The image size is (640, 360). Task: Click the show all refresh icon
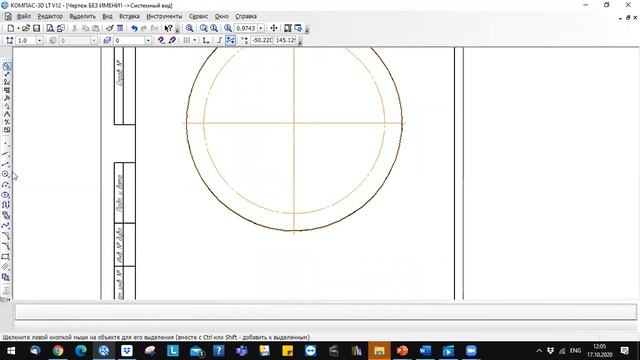coord(298,28)
